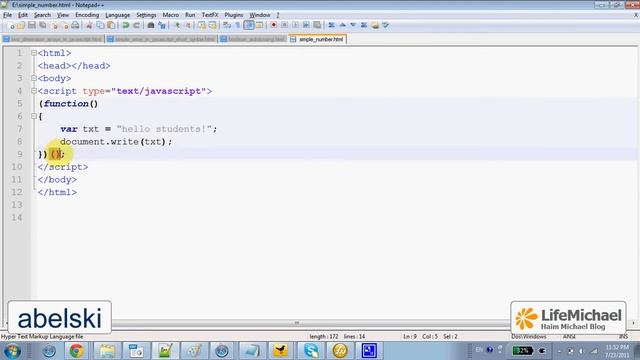Collapse the body fold marker on line 3
640x360 pixels.
click(34, 78)
